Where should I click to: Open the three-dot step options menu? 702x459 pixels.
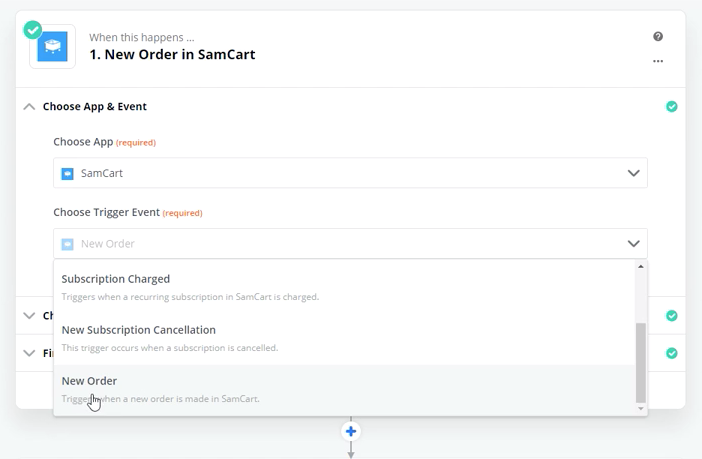tap(658, 61)
